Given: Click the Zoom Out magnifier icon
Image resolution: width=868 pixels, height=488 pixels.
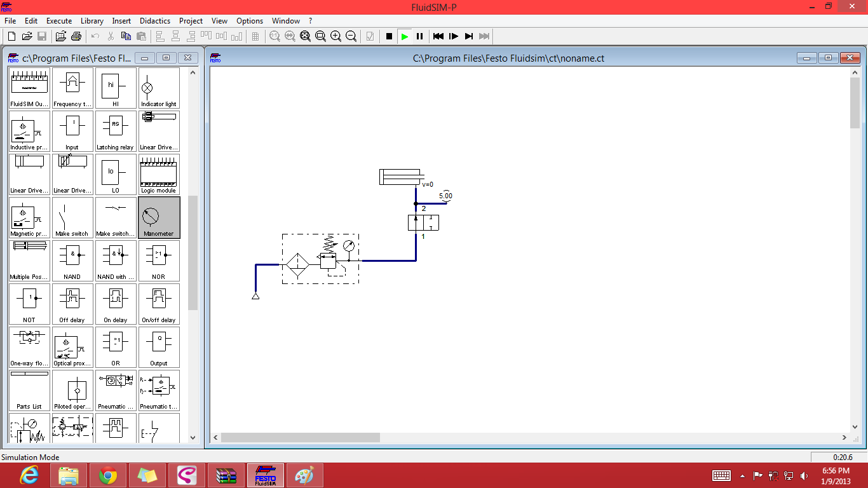Looking at the screenshot, I should pos(351,36).
